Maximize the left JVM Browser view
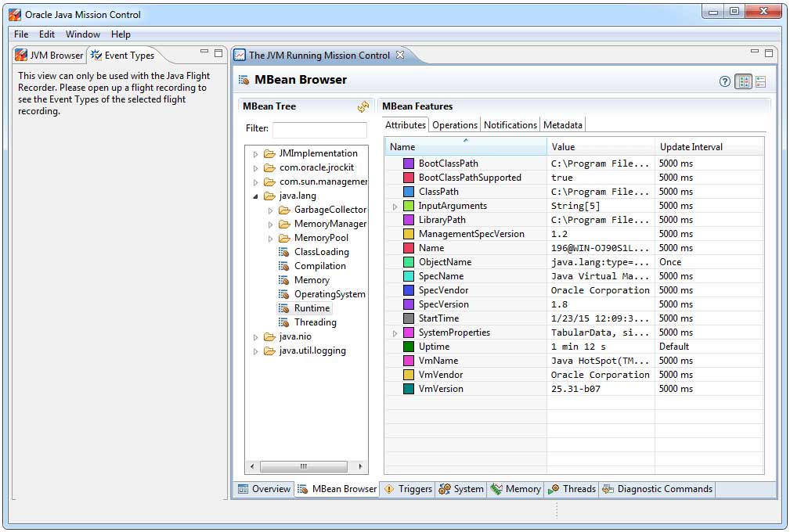This screenshot has width=790, height=532. (218, 53)
